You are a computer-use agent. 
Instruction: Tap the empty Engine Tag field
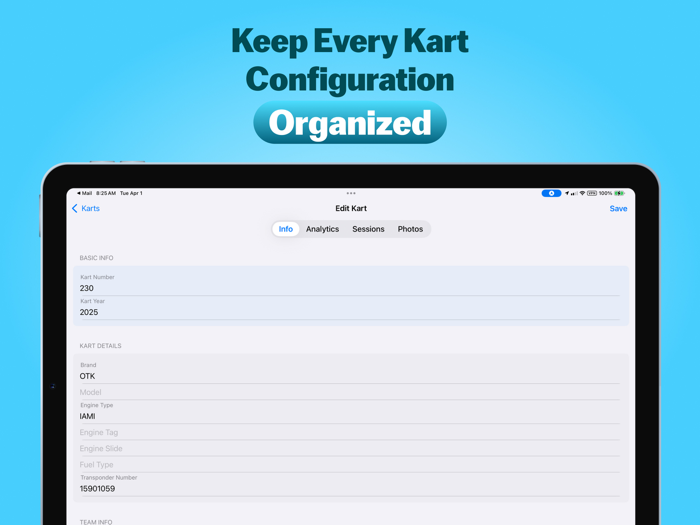(350, 432)
